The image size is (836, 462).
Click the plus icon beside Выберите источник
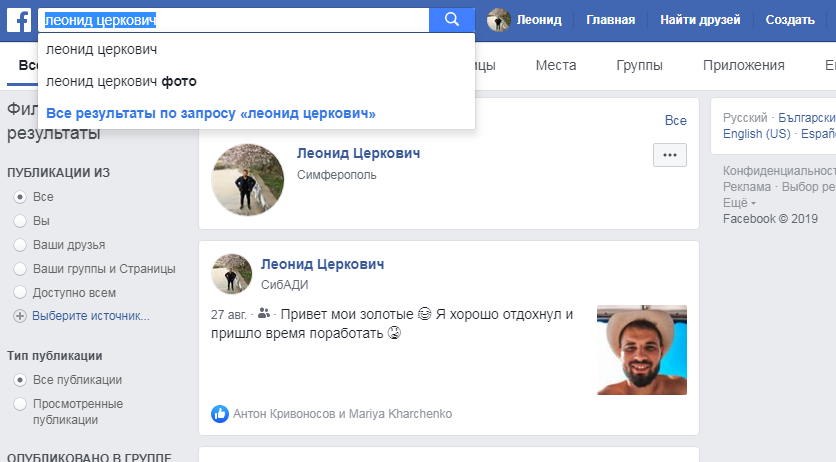pos(20,316)
